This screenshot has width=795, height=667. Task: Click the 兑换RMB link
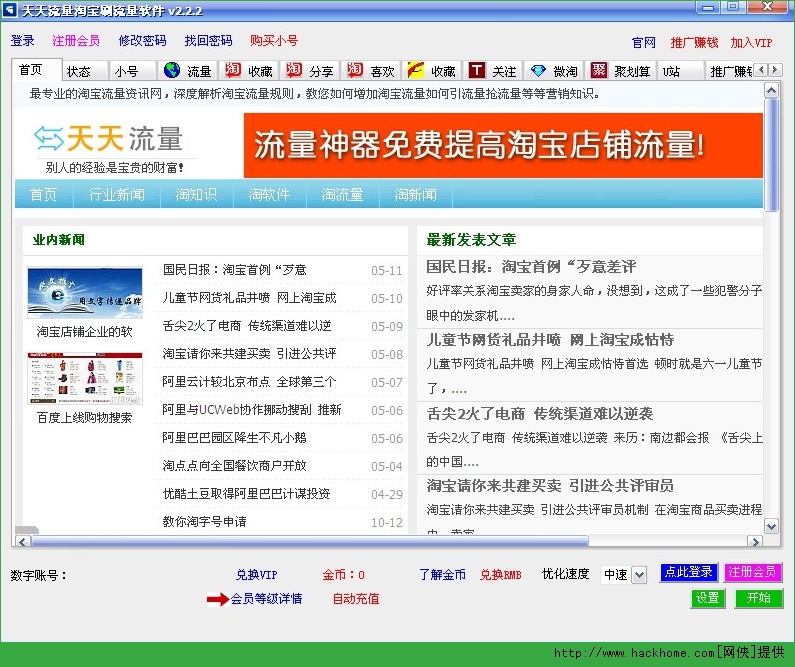501,575
